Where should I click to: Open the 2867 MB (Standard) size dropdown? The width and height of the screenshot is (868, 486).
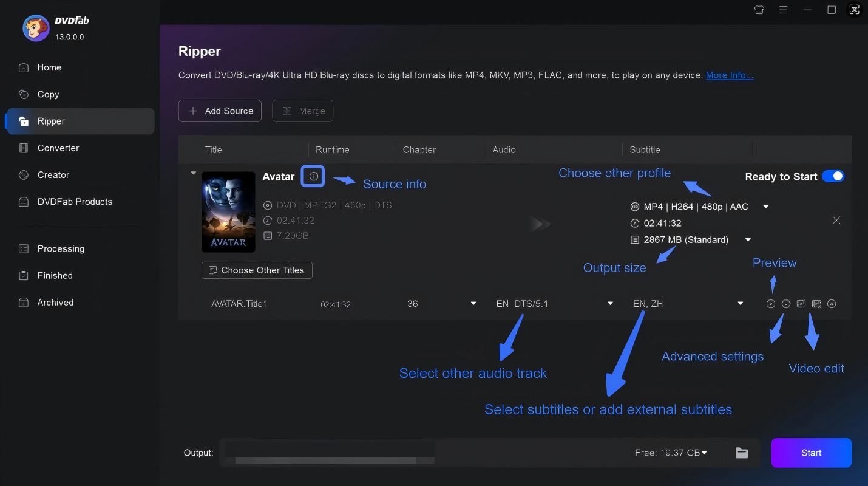coord(748,240)
